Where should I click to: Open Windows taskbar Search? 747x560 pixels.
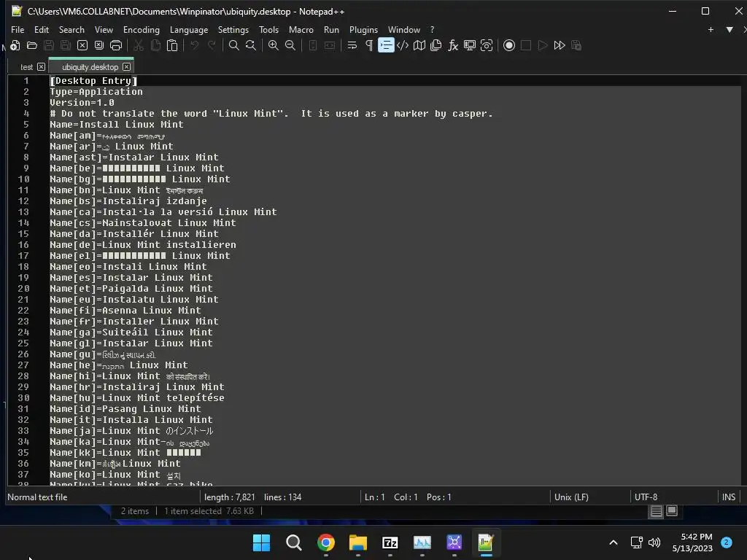pyautogui.click(x=293, y=542)
